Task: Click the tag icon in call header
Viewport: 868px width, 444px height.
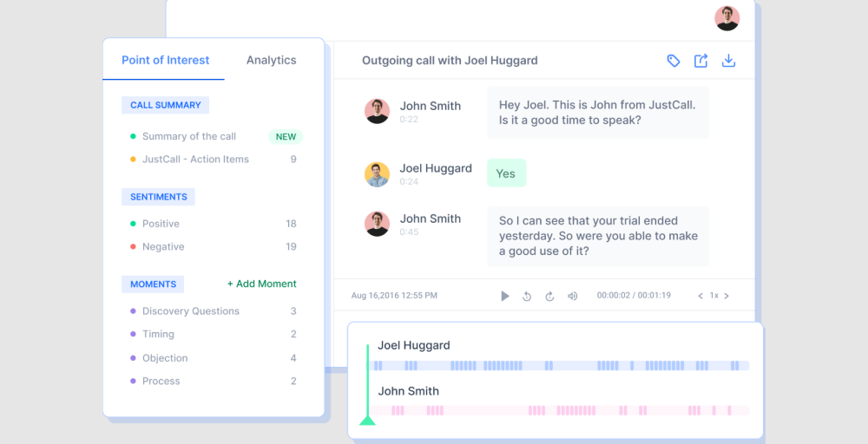Action: tap(674, 61)
